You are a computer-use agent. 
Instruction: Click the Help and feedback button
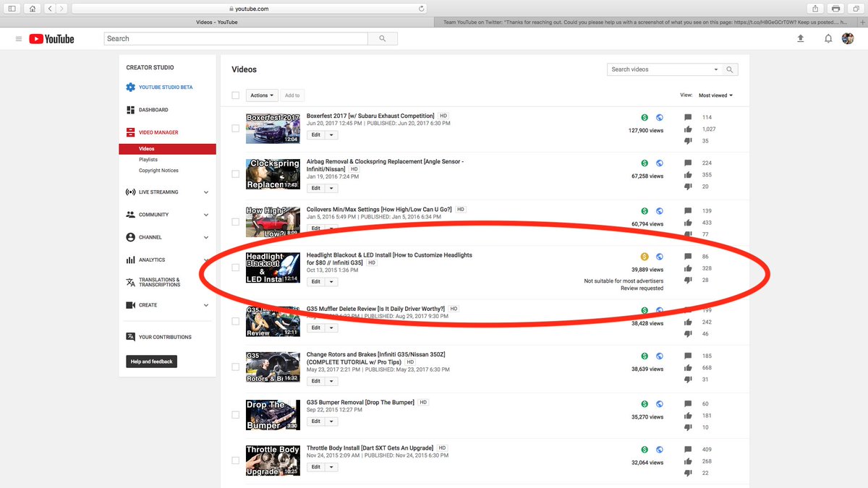tap(151, 361)
